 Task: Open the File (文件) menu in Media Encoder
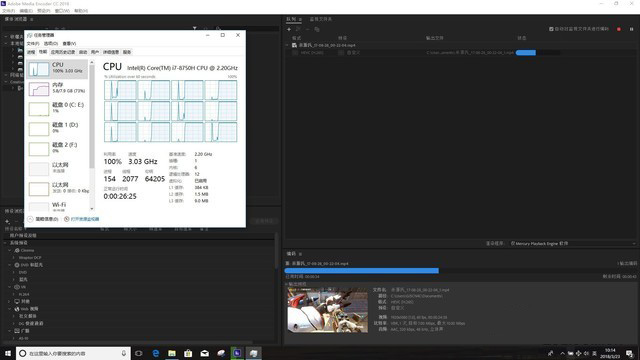(8, 11)
